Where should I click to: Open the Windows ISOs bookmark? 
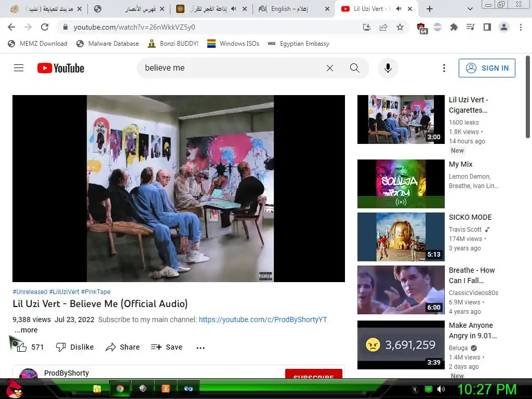(233, 44)
